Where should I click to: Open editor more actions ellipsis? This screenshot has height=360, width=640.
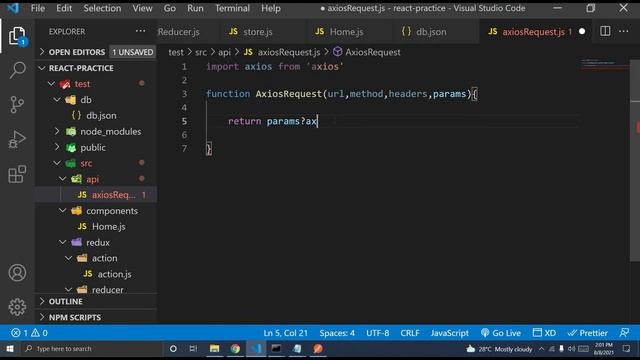[624, 31]
